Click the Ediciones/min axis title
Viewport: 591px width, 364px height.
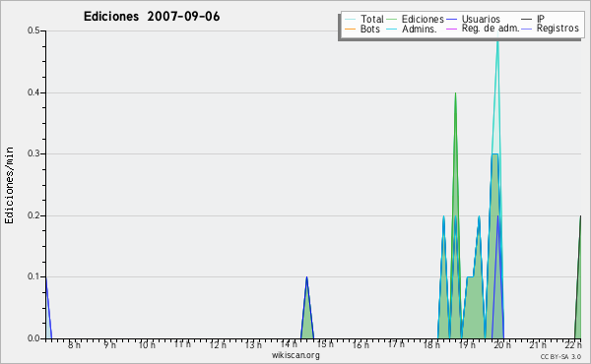click(9, 185)
